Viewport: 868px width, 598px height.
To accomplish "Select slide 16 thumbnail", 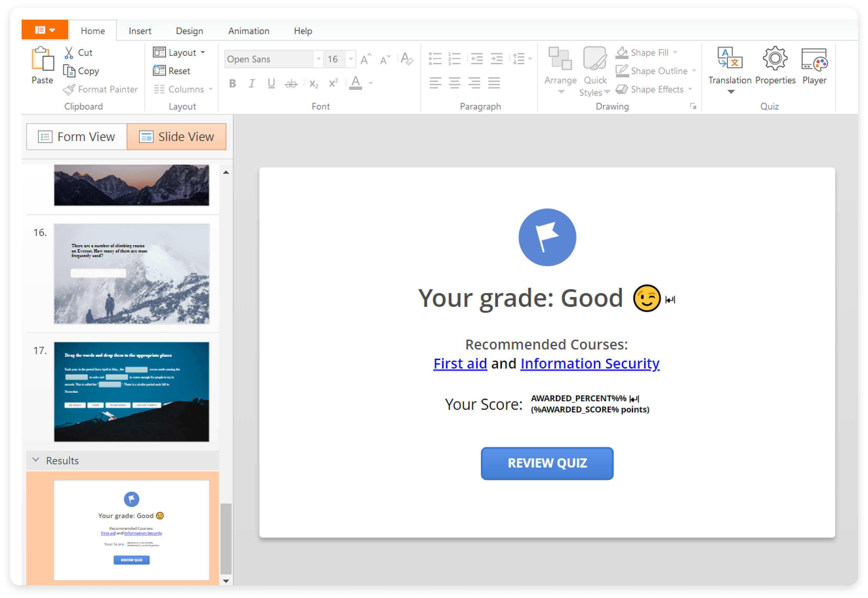I will point(132,274).
